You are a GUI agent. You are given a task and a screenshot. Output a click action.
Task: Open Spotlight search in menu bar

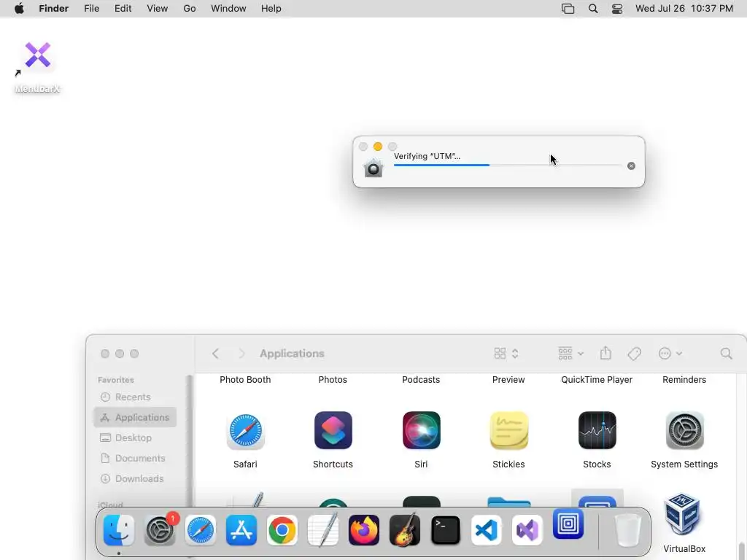(x=593, y=9)
